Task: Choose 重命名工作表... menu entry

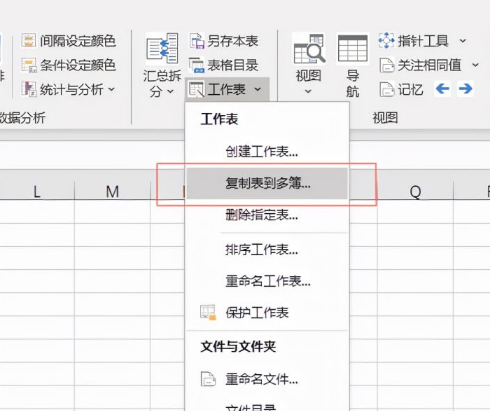Action: (268, 281)
